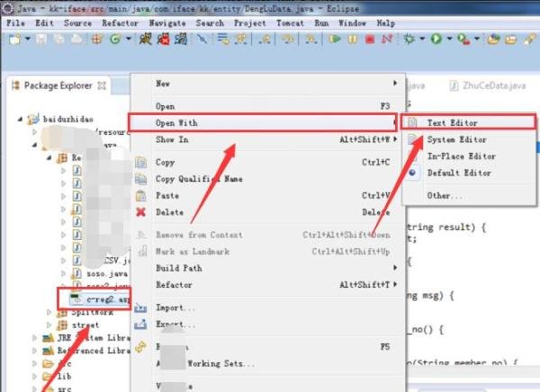Choose Open With in context menu
The width and height of the screenshot is (540, 392).
click(x=263, y=122)
